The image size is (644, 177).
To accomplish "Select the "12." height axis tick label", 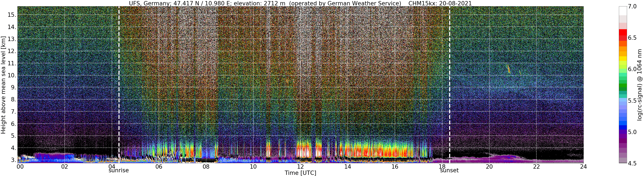I will (12, 51).
